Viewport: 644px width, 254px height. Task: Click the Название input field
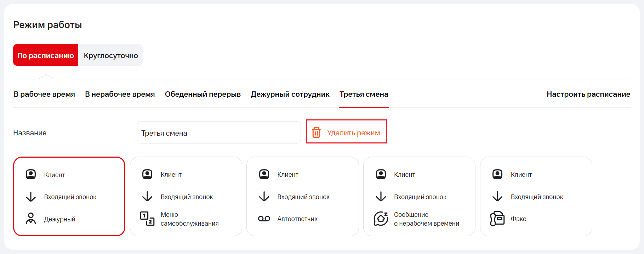219,133
